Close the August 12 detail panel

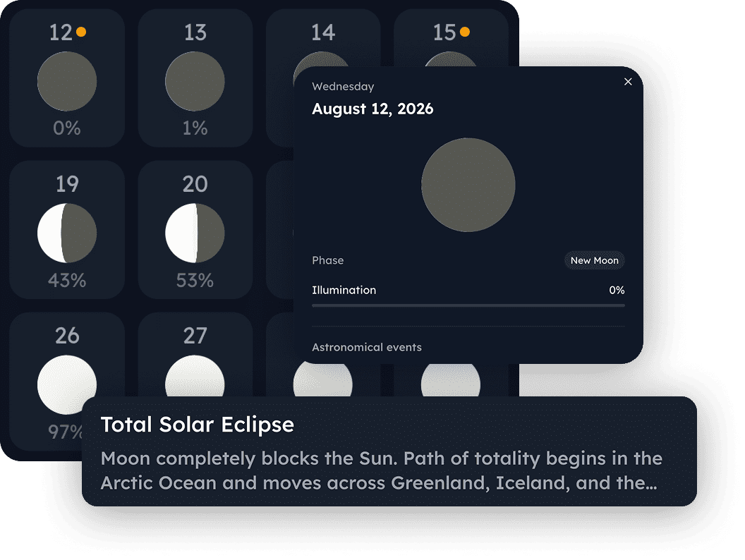[628, 82]
